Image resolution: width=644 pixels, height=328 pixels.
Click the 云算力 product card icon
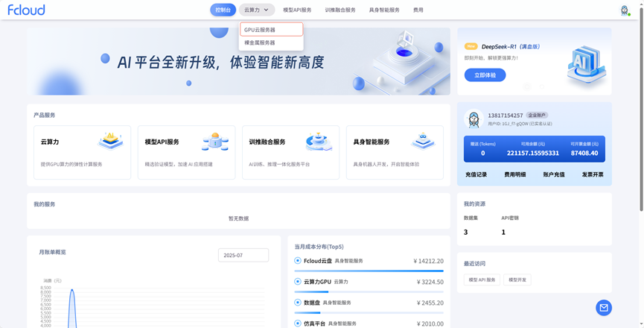point(111,141)
